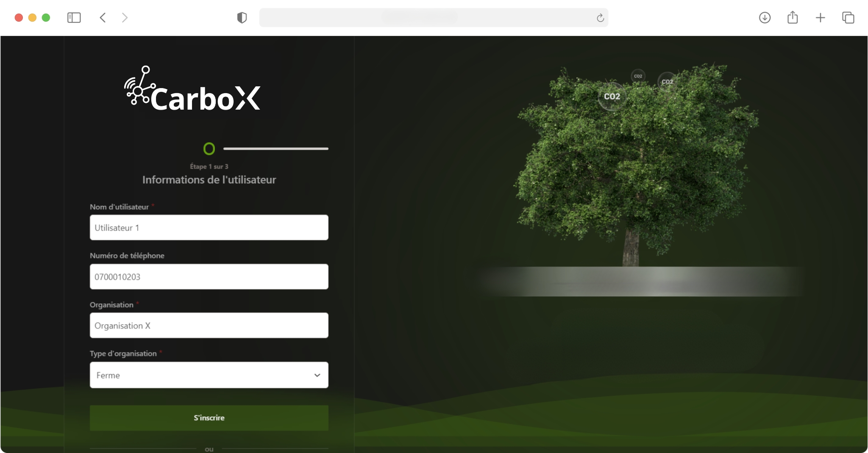Image resolution: width=868 pixels, height=453 pixels.
Task: Focus the Numéro de téléphone field
Action: (209, 277)
